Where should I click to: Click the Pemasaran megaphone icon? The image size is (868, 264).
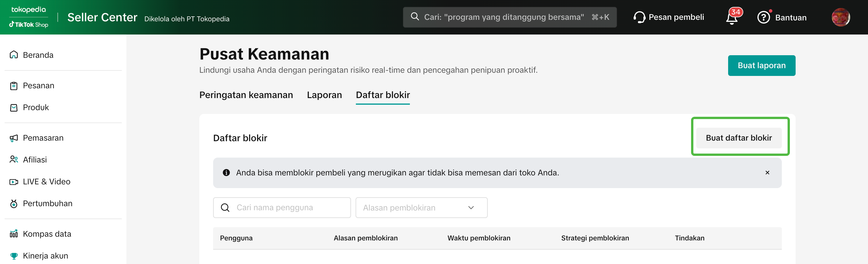(x=13, y=138)
